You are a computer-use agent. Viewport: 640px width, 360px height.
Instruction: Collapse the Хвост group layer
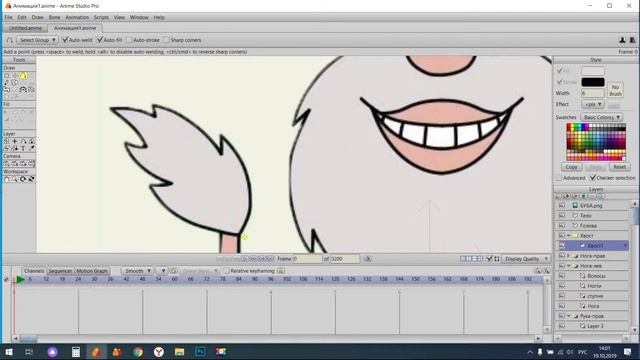click(569, 236)
